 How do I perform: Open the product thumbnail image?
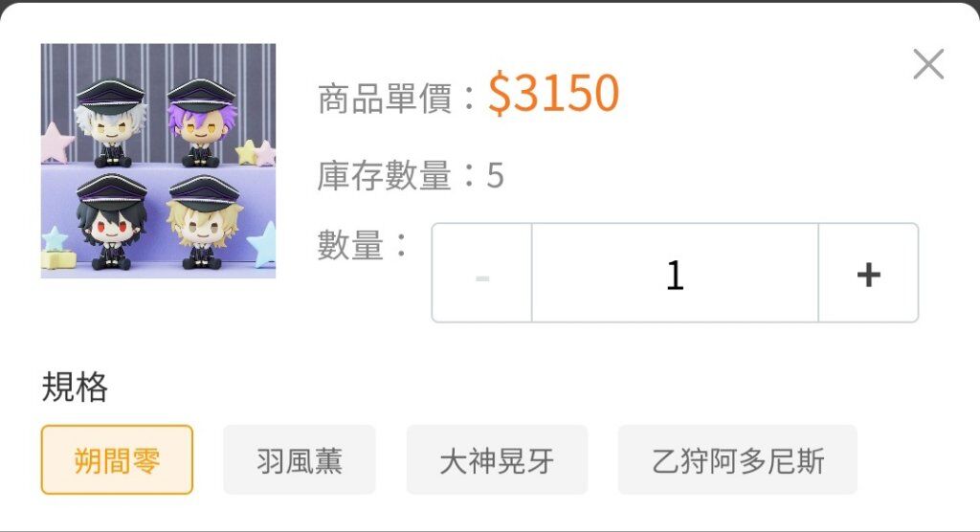[x=158, y=161]
